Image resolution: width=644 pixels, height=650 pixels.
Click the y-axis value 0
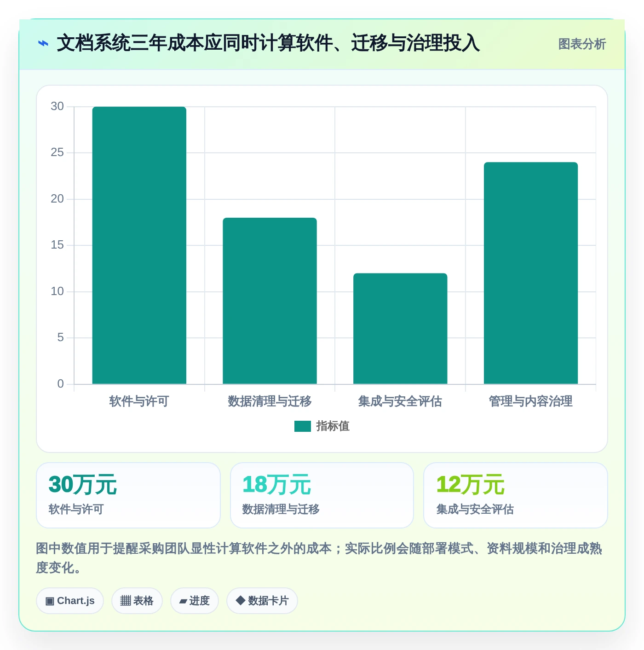pos(61,384)
